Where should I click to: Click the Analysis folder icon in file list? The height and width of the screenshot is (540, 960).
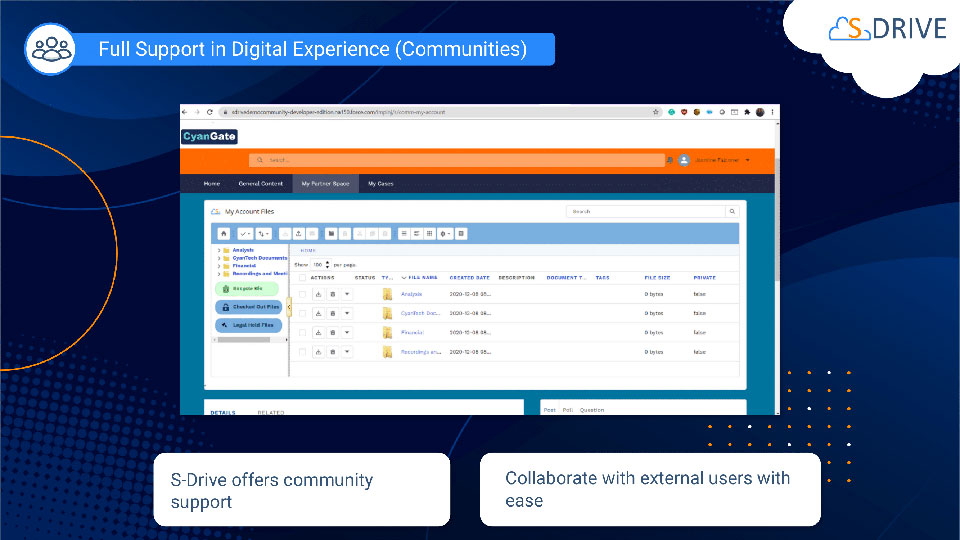[387, 294]
